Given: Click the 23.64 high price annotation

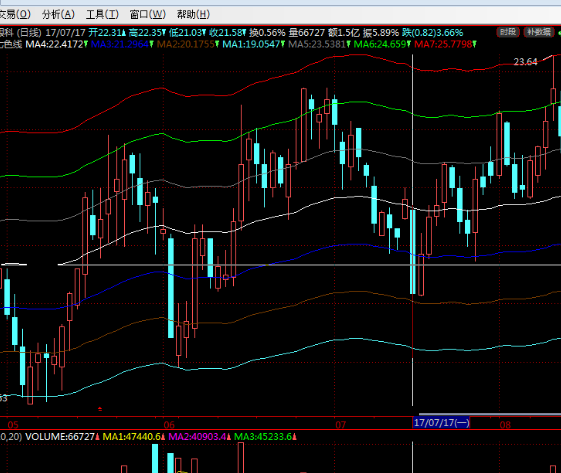Looking at the screenshot, I should [x=525, y=62].
